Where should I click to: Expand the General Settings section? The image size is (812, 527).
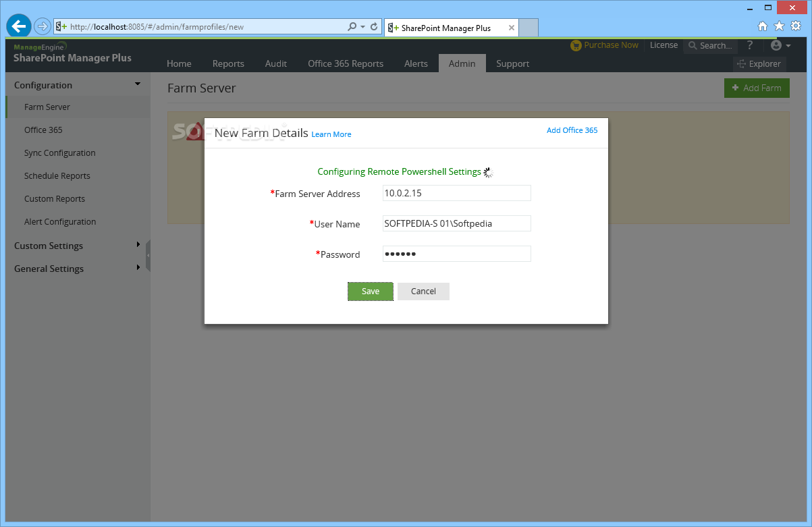78,269
